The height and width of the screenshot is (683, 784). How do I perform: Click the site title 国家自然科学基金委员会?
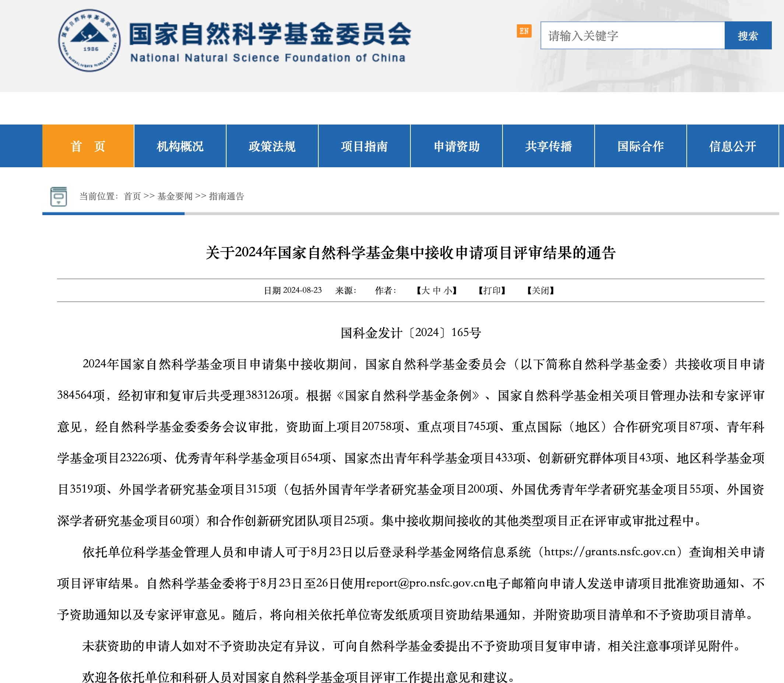pyautogui.click(x=270, y=34)
